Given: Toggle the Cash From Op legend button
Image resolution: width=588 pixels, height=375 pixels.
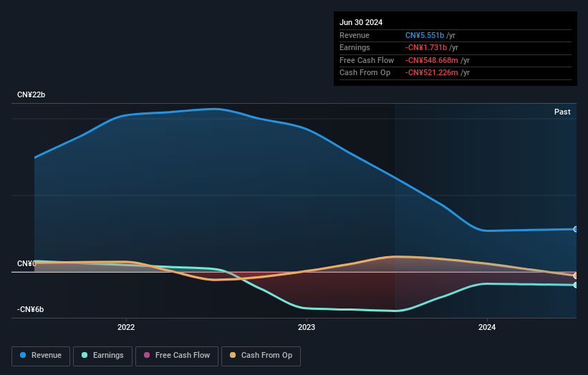Looking at the screenshot, I should [261, 356].
